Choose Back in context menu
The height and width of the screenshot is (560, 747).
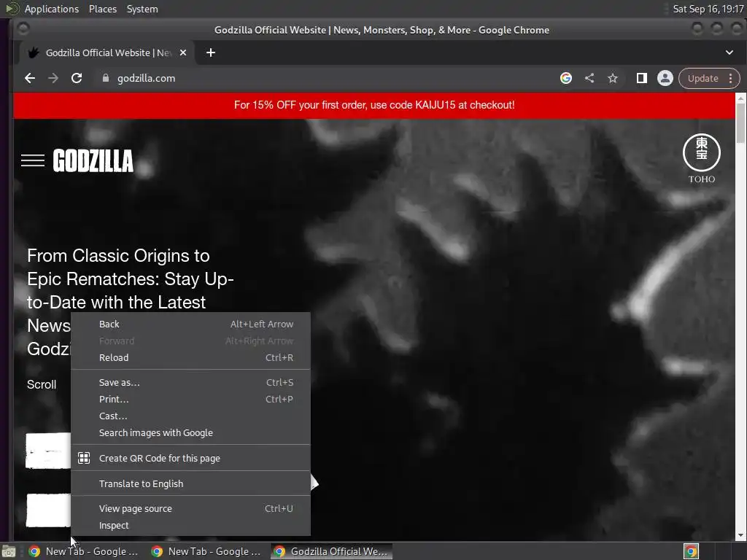pos(190,324)
